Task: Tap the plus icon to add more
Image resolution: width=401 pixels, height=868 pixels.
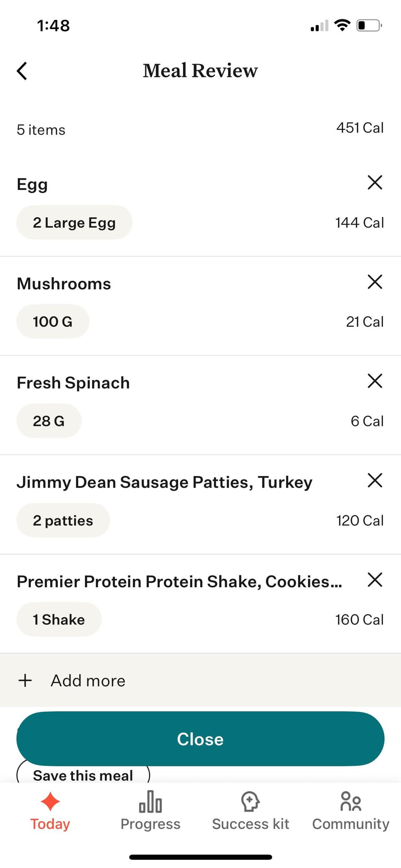Action: [25, 680]
